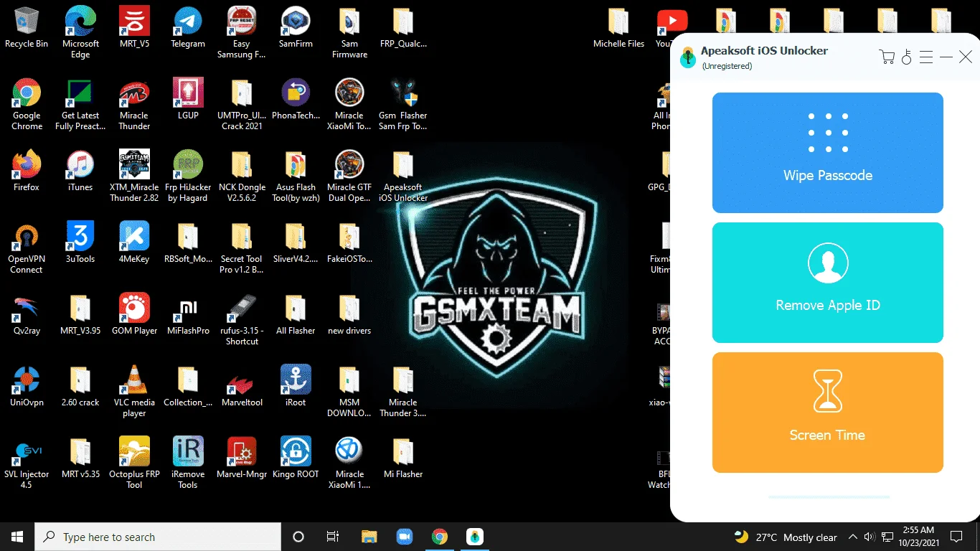Open the notification center icon
The image size is (980, 551).
(x=956, y=537)
